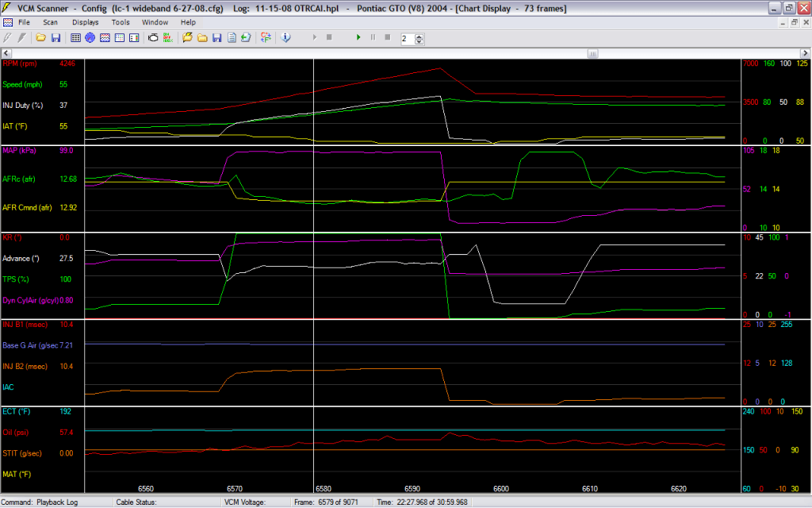Open log file using second folder icon

(x=202, y=38)
